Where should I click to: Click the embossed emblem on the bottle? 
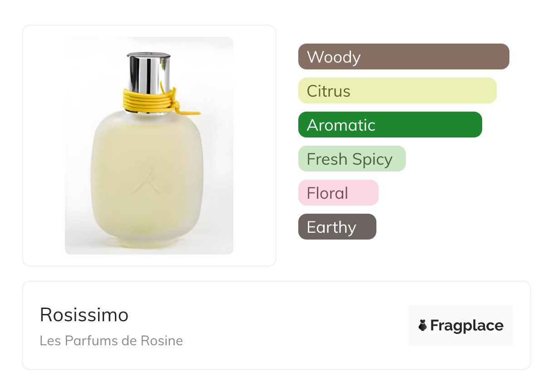click(x=148, y=179)
